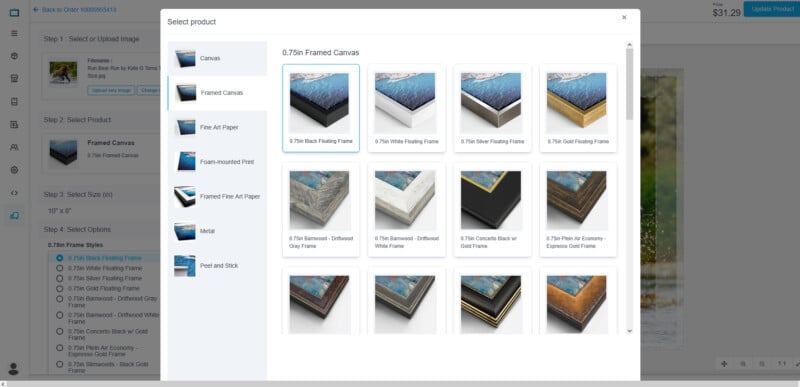800x387 pixels.
Task: Select the move/pan tool below image preview
Action: [724, 364]
